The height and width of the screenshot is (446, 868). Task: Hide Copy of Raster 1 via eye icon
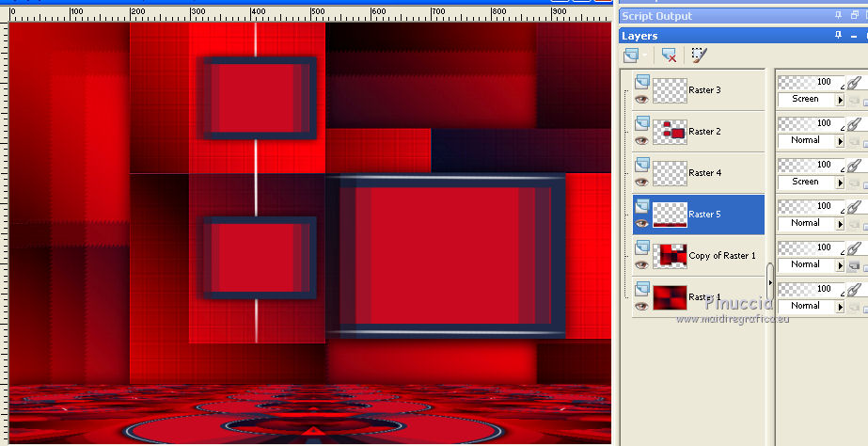point(641,264)
